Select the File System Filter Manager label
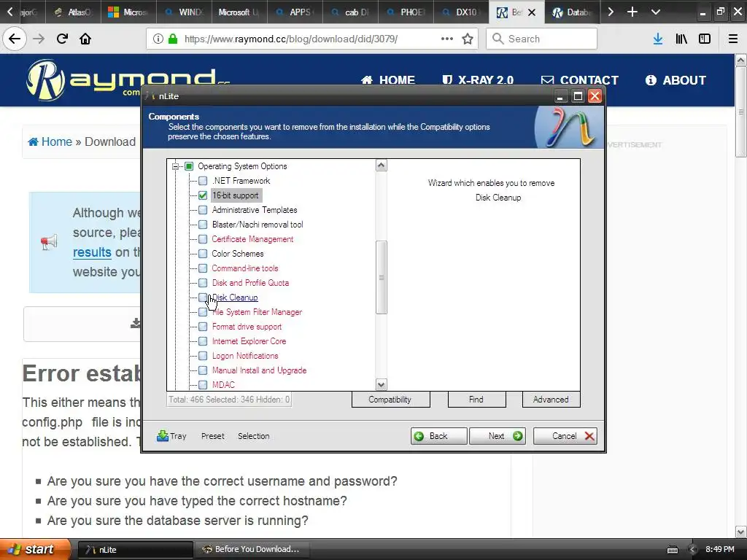The height and width of the screenshot is (560, 747). pos(258,312)
